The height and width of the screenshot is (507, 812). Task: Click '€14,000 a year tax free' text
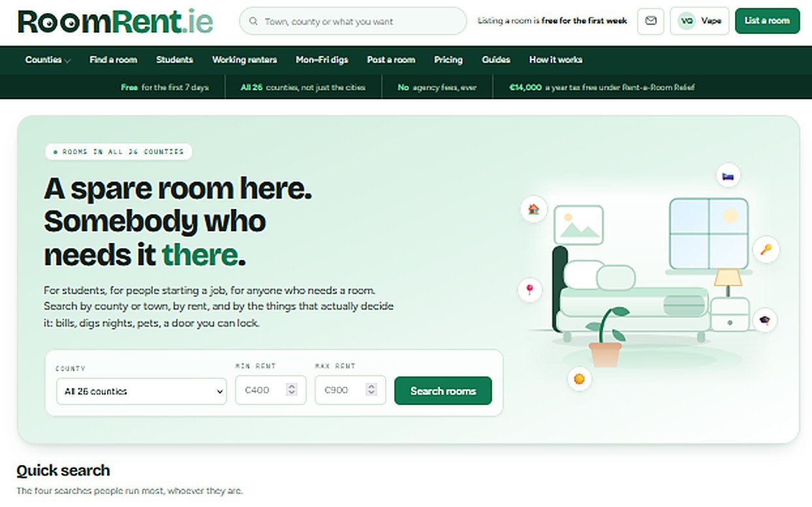[x=602, y=87]
